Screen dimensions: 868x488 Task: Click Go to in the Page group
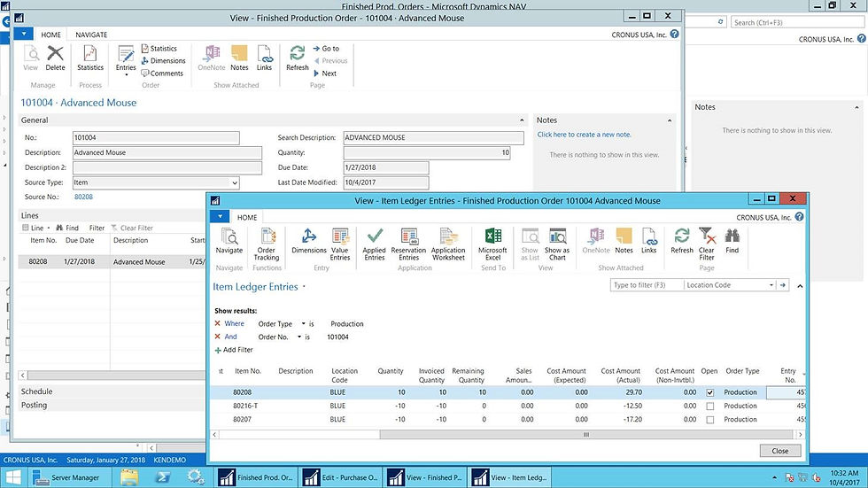[x=326, y=49]
